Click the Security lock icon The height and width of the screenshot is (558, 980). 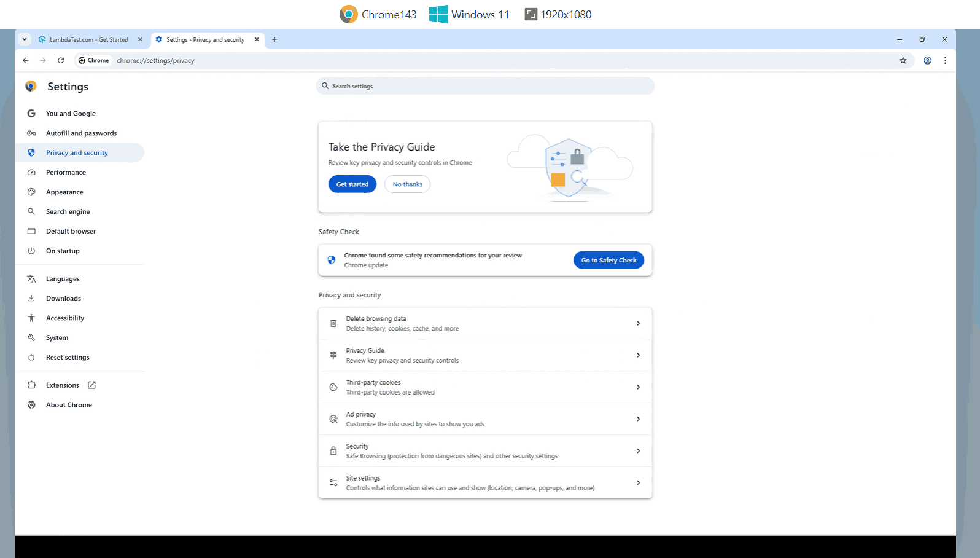[x=333, y=451]
